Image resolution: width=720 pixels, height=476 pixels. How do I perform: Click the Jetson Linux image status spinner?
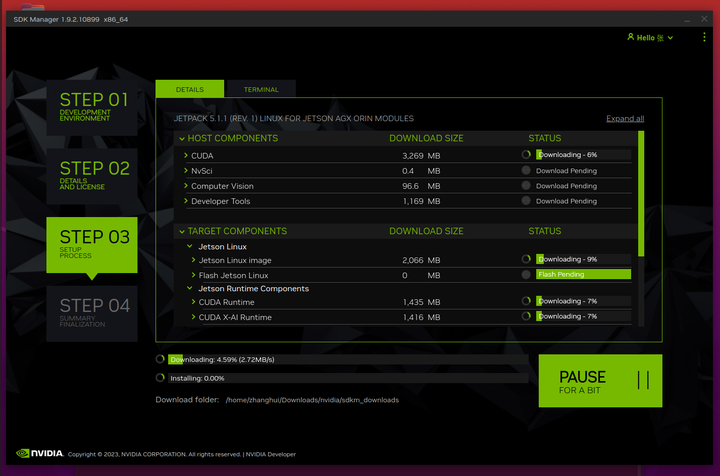pyautogui.click(x=526, y=259)
